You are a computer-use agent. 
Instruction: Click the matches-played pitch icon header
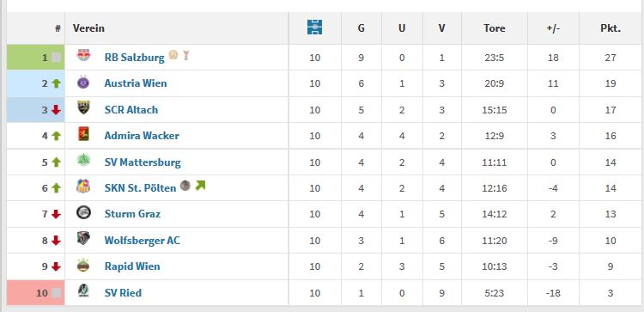[x=314, y=28]
